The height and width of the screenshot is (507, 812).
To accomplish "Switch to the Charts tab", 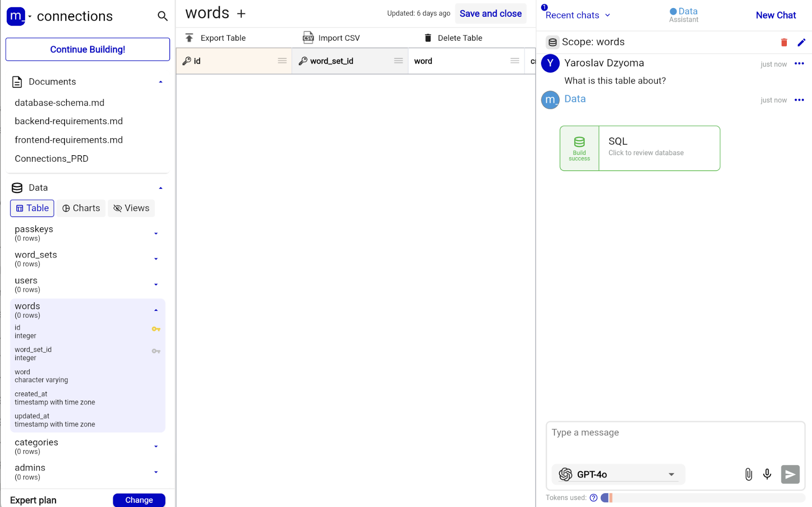I will pos(81,208).
